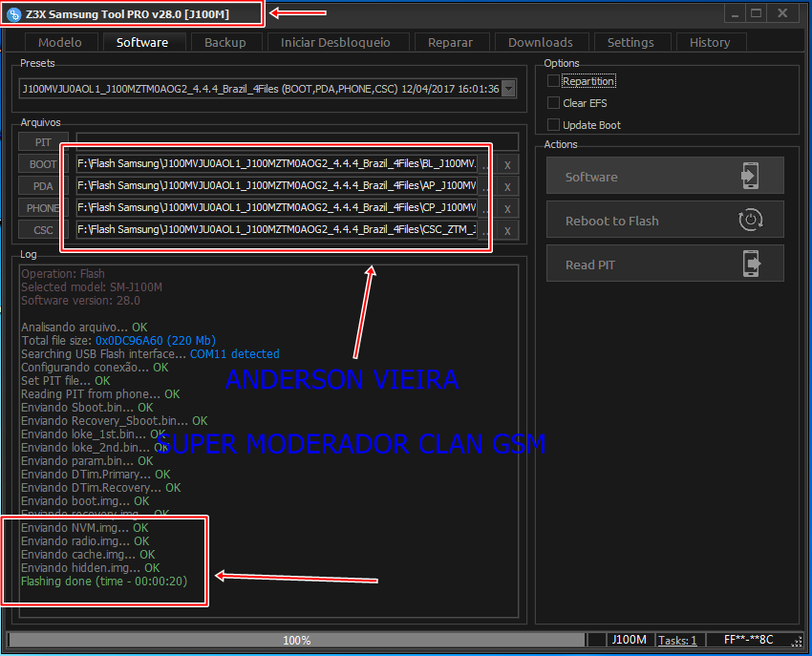Viewport: 812px width, 656px height.
Task: Click the 100% progress bar
Action: pos(297,640)
